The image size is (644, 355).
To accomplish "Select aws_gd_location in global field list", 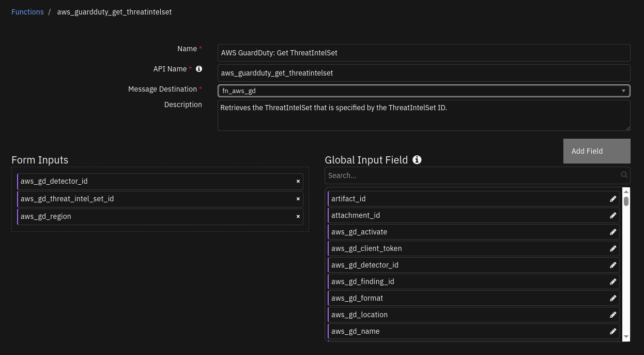I will pos(473,315).
